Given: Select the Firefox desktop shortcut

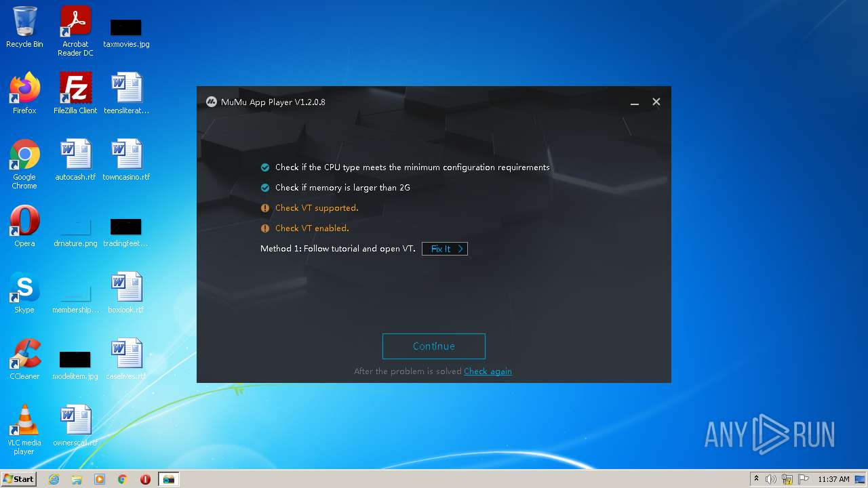Looking at the screenshot, I should tap(24, 94).
